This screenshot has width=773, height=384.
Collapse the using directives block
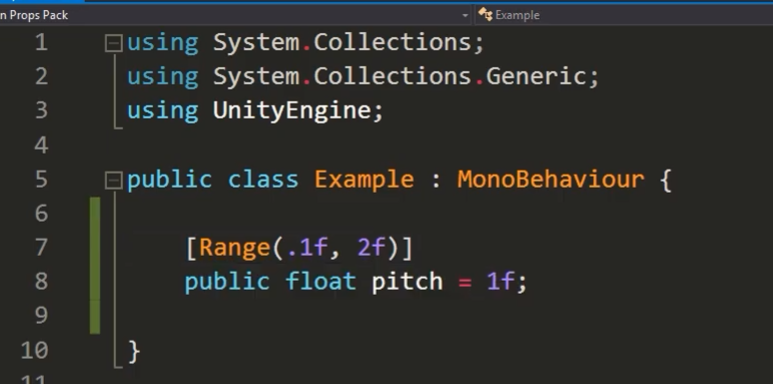[x=113, y=44]
